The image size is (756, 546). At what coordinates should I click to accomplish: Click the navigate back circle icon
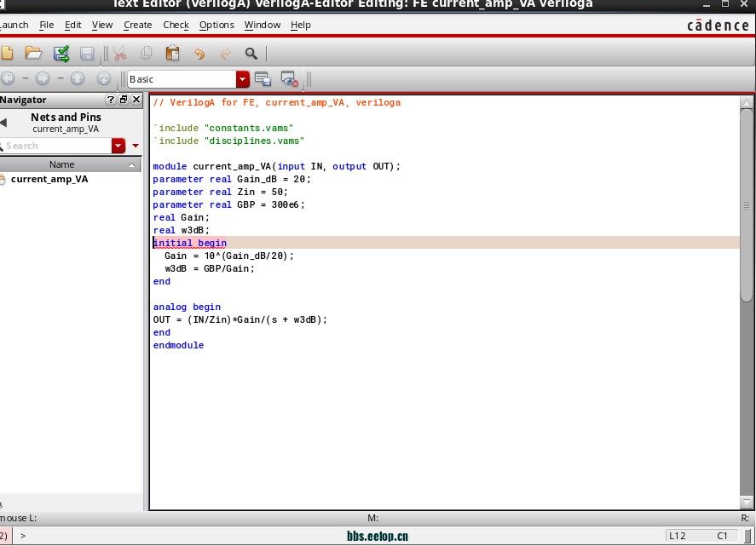click(8, 78)
